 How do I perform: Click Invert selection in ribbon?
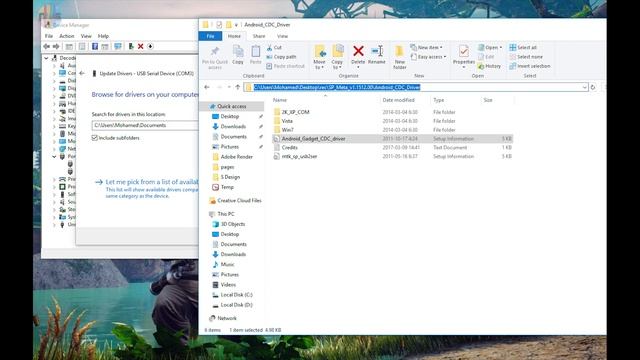(530, 66)
